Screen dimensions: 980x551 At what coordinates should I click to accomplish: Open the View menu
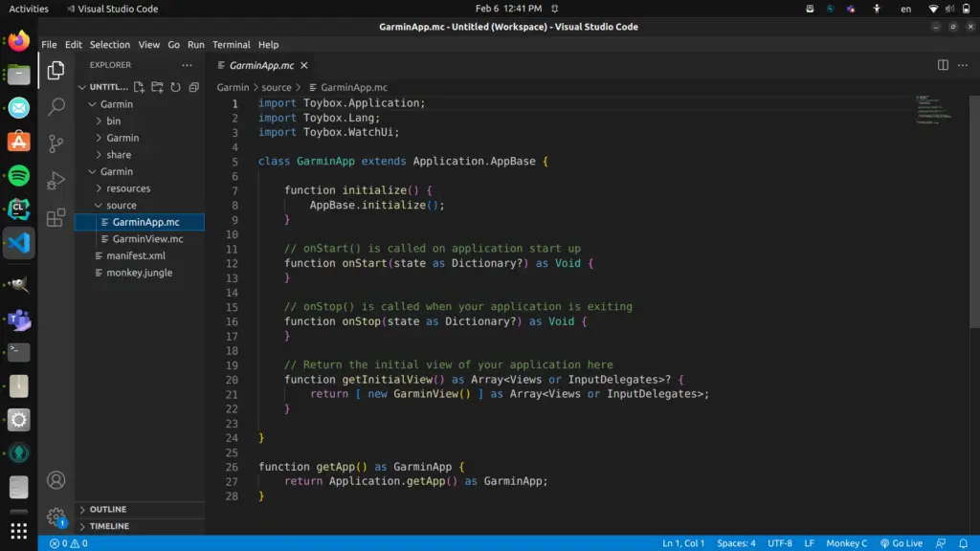click(x=148, y=44)
